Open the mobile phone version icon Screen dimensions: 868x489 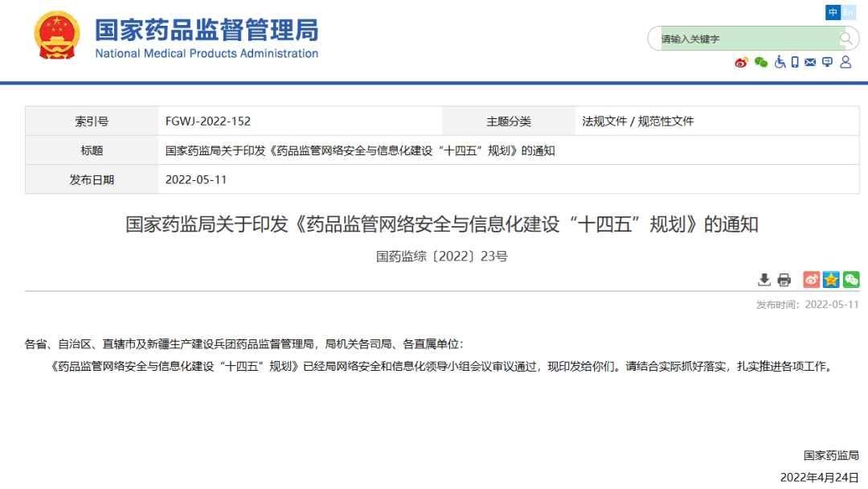(795, 62)
